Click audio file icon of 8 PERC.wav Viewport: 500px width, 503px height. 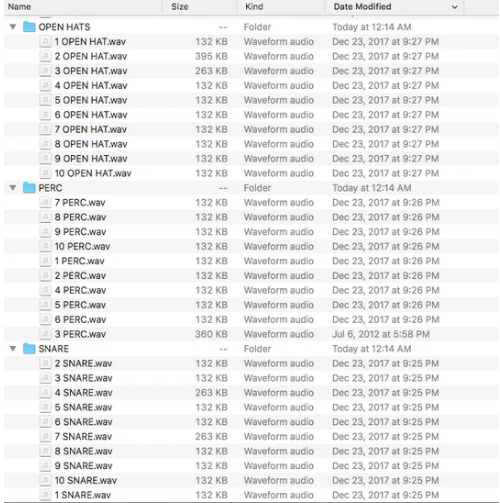(45, 217)
